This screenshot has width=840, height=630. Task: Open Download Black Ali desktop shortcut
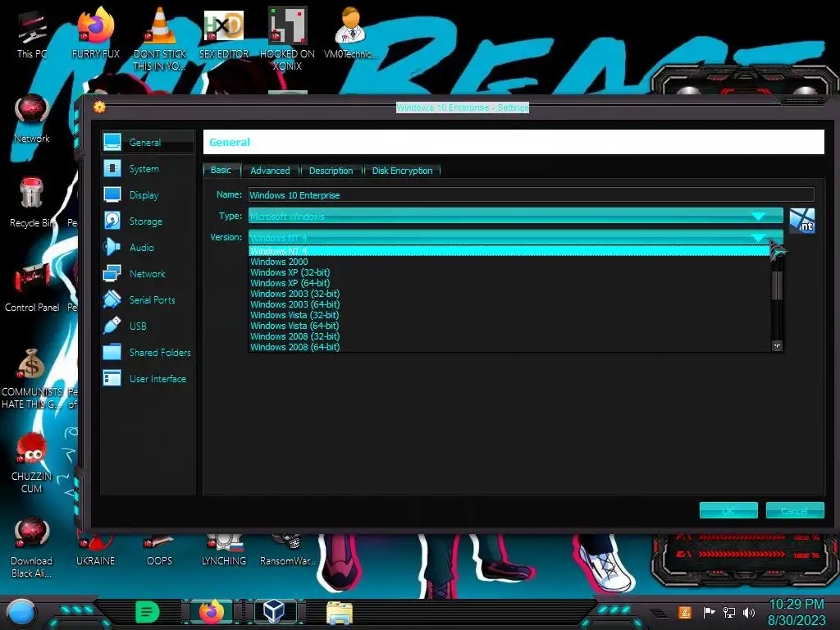(32, 547)
